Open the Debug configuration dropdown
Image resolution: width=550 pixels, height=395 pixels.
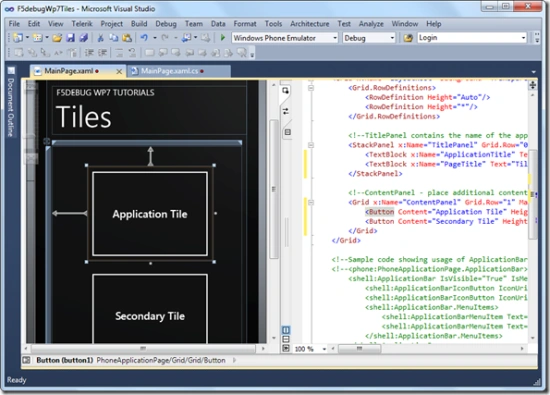click(392, 38)
